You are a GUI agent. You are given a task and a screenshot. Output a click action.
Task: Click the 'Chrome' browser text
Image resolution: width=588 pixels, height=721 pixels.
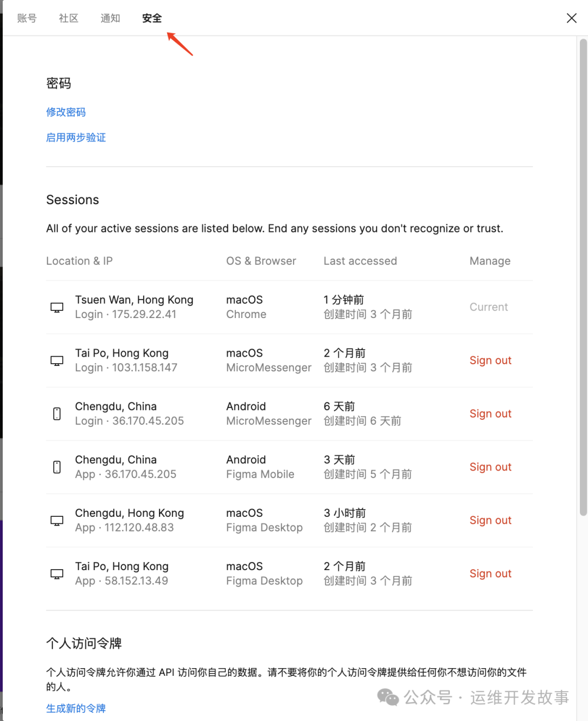pos(246,314)
